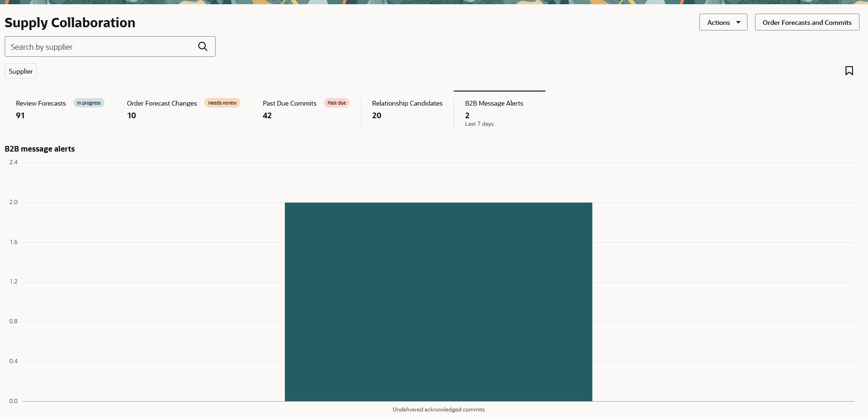868x419 pixels.
Task: Click the In progress badge
Action: (x=89, y=103)
